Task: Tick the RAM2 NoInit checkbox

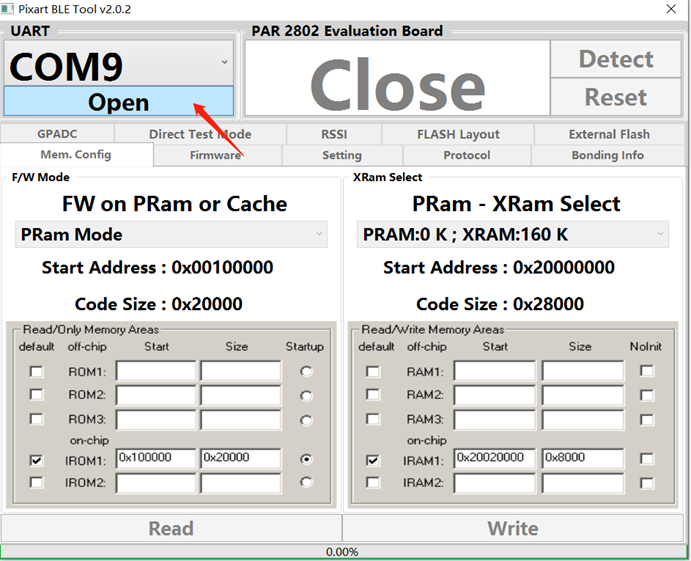Action: (647, 395)
